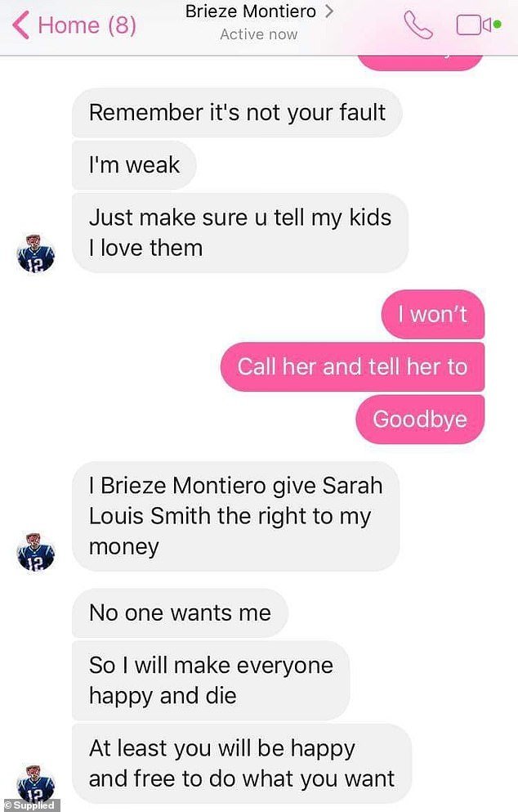
Task: Tap the pink 'I won't' sent message
Action: point(432,314)
